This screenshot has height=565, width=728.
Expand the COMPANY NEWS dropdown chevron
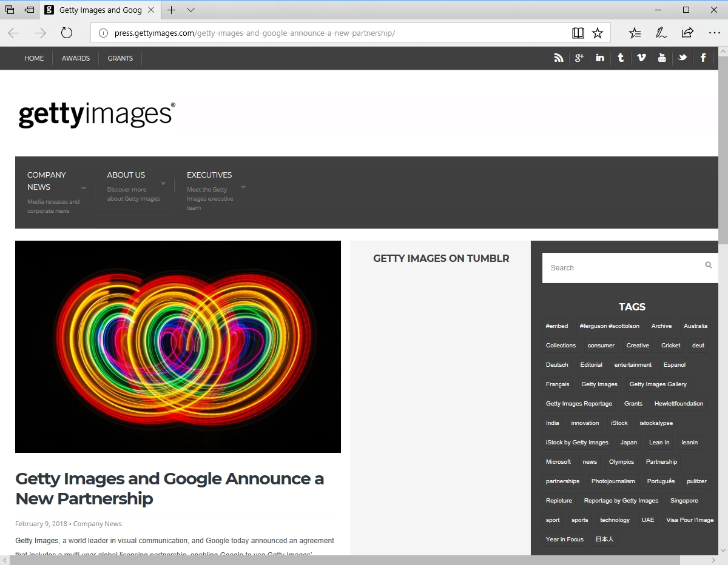pos(84,187)
